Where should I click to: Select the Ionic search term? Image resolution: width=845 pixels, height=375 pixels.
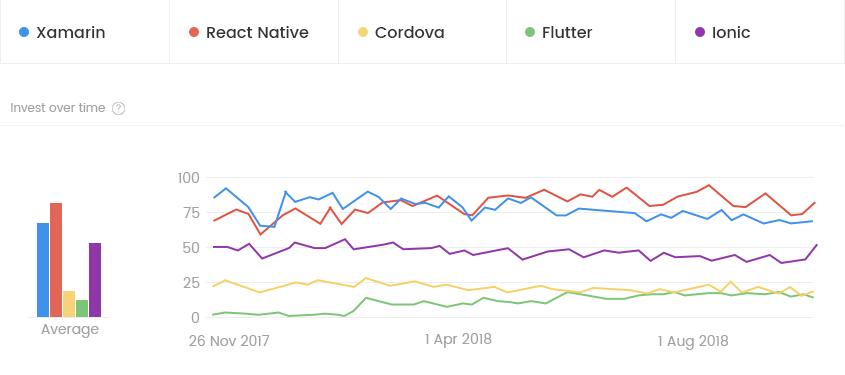click(x=731, y=33)
